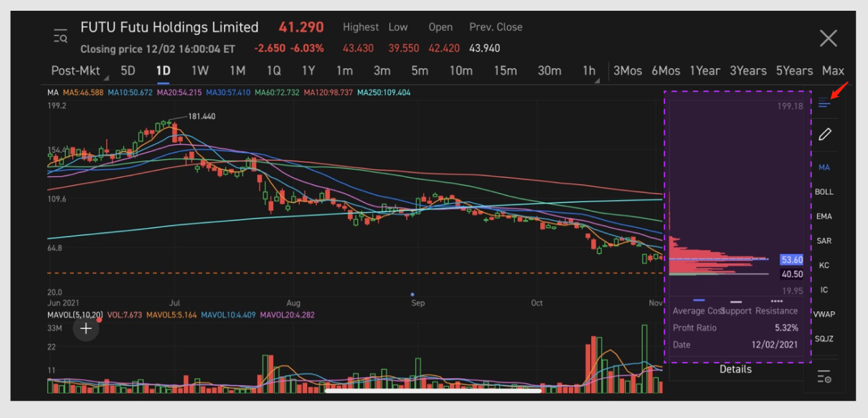
Task: Click the MA30:57.410 legend label
Action: click(x=228, y=92)
